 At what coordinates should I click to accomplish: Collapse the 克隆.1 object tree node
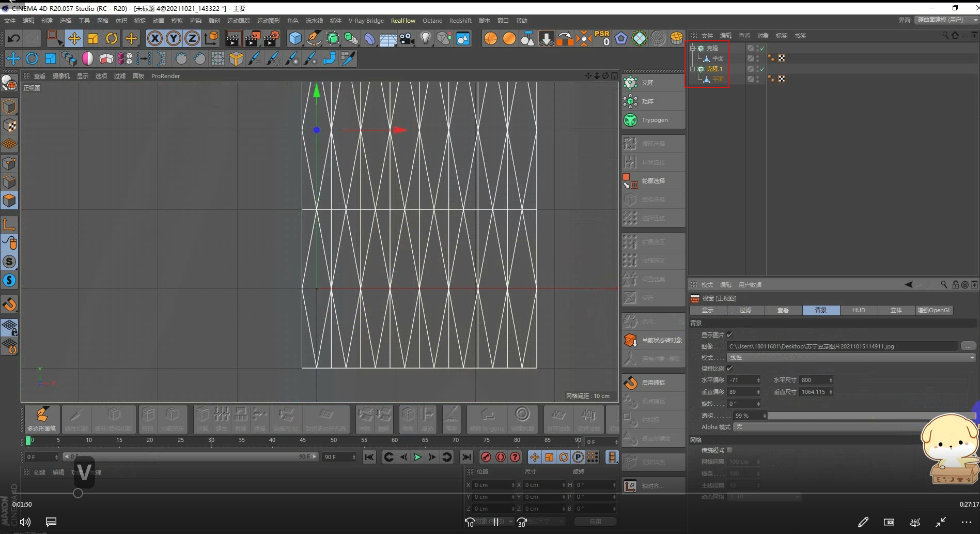[x=693, y=69]
